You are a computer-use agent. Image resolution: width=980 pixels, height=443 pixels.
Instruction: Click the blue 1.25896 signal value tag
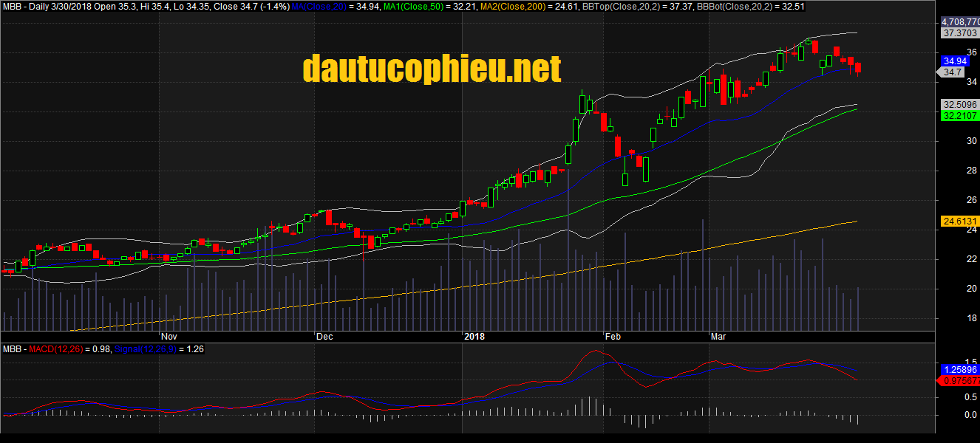pyautogui.click(x=959, y=369)
